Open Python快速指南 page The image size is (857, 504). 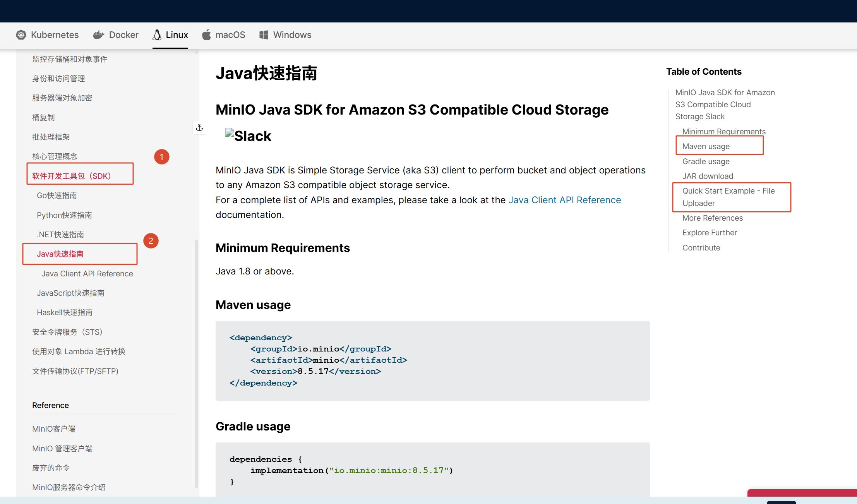(x=64, y=215)
